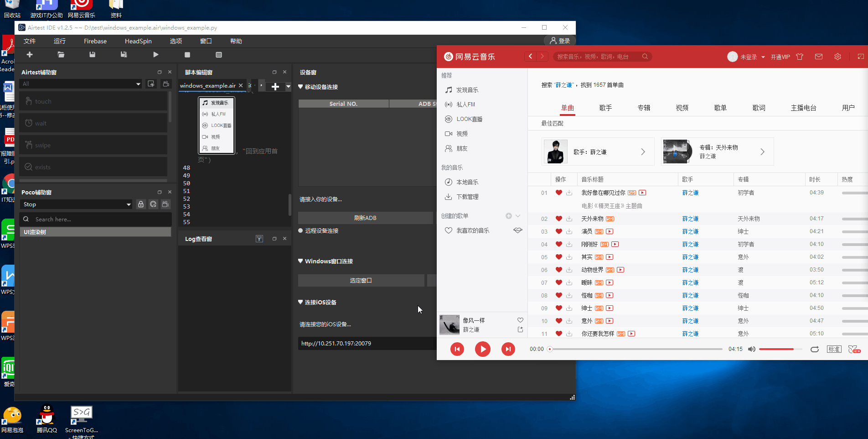Save script with the floppy disk icon
Viewport: 868px width, 439px height.
click(92, 55)
